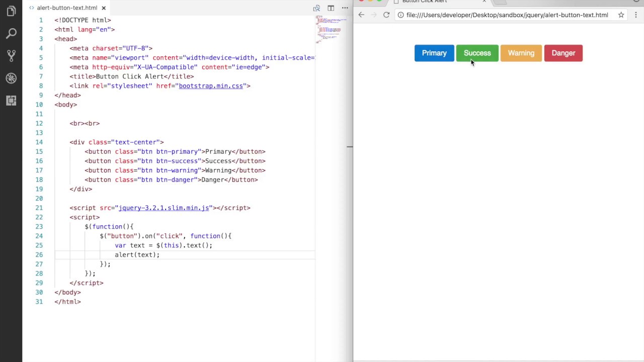Click "btn btn-primary" class string in code
Viewport: 644px width, 362px height.
[x=171, y=151]
